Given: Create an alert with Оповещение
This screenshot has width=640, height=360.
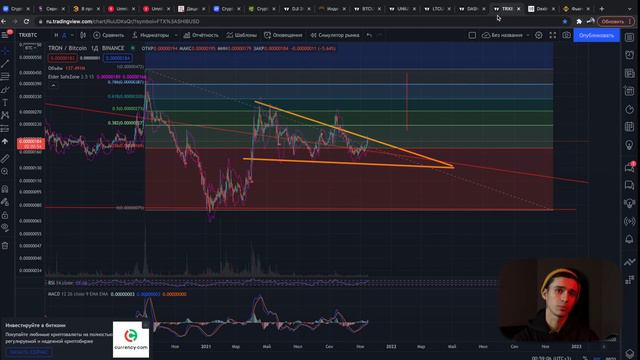Looking at the screenshot, I should pos(283,35).
